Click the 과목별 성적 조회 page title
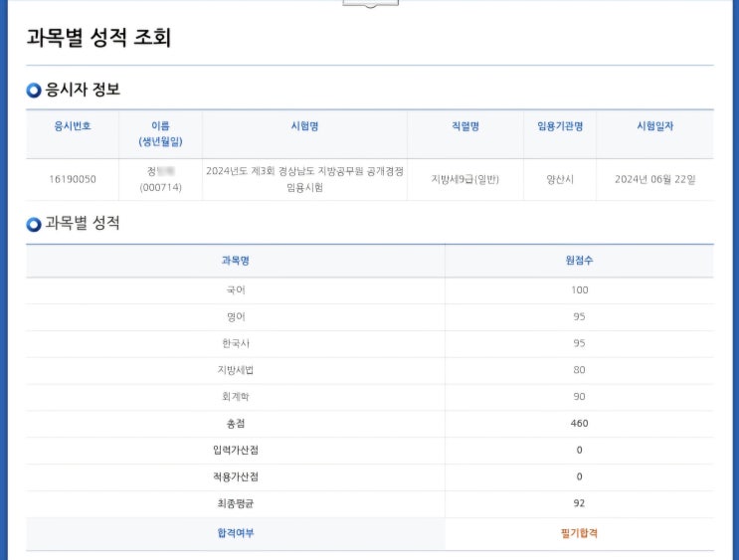The width and height of the screenshot is (739, 560). (98, 38)
